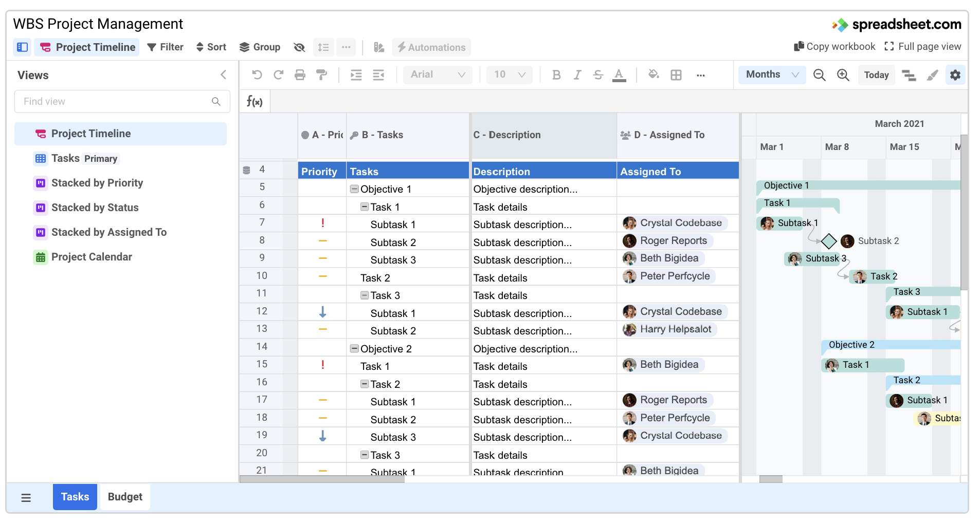The height and width of the screenshot is (524, 980).
Task: Switch to the Budget tab
Action: click(x=124, y=497)
